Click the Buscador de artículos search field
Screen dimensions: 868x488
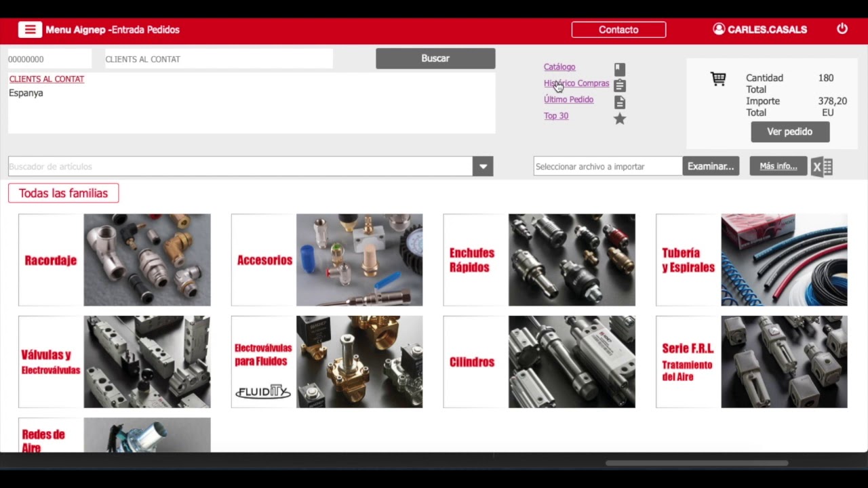tap(240, 166)
